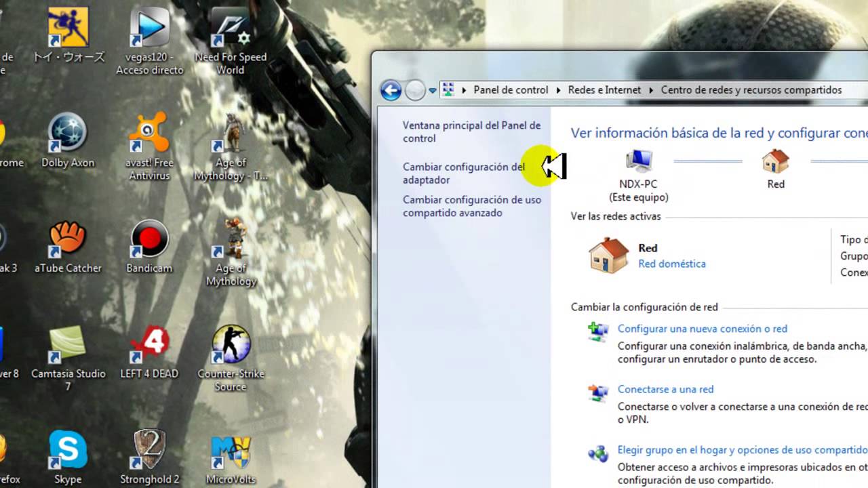Open Cambiar configuración del adaptador
The height and width of the screenshot is (488, 868).
click(464, 173)
